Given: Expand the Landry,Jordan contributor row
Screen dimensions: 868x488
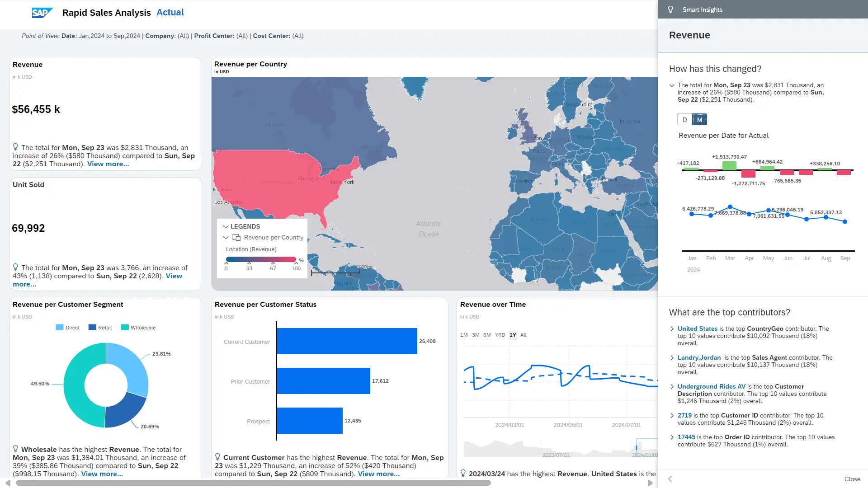Looking at the screenshot, I should pyautogui.click(x=672, y=358).
